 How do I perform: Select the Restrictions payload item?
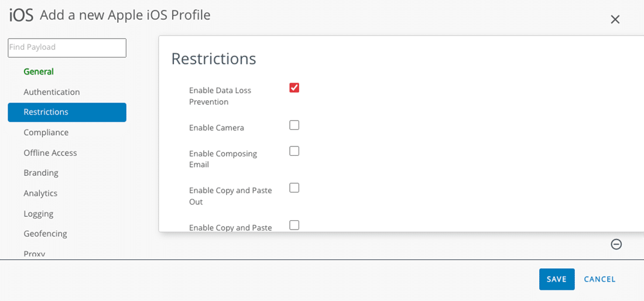(67, 112)
